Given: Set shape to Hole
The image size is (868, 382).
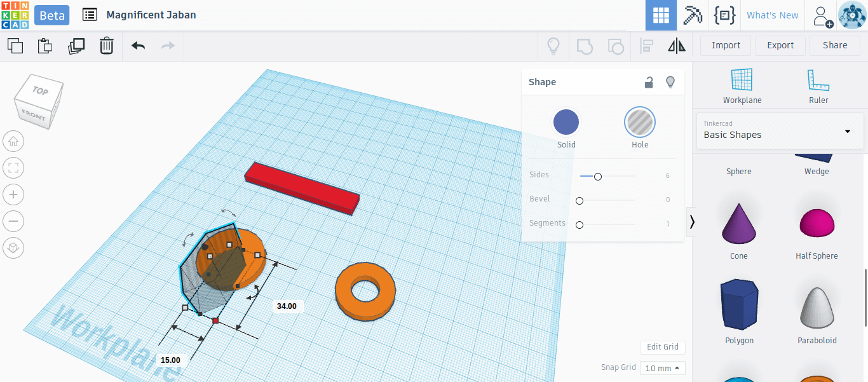Looking at the screenshot, I should (x=639, y=122).
